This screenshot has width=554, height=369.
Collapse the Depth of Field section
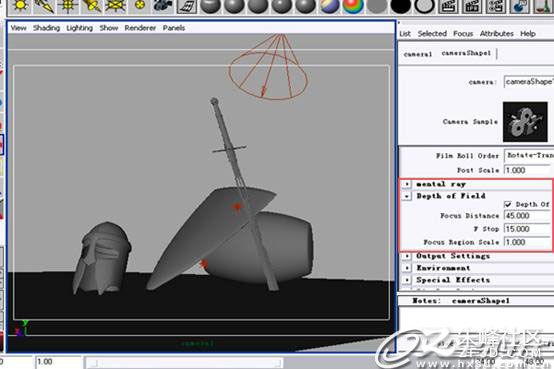(407, 195)
